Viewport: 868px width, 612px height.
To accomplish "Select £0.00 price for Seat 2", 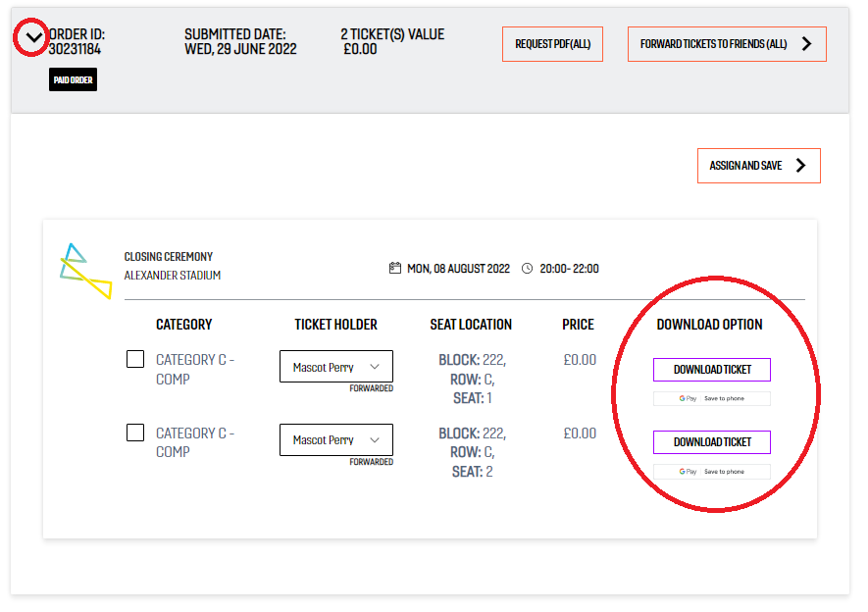I will (x=580, y=433).
